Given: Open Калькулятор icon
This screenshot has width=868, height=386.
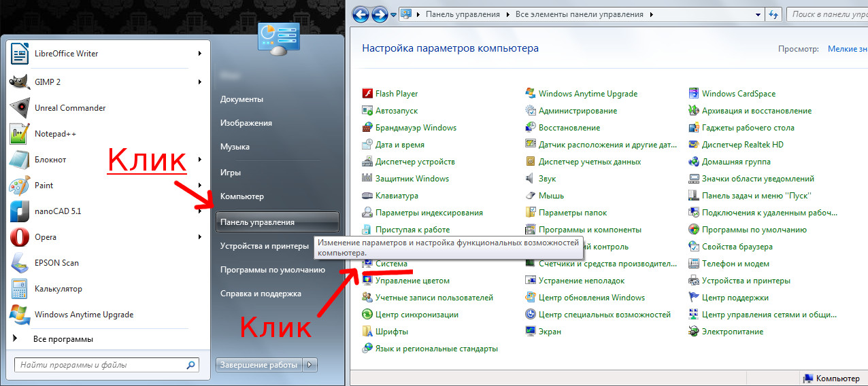Looking at the screenshot, I should tap(20, 289).
